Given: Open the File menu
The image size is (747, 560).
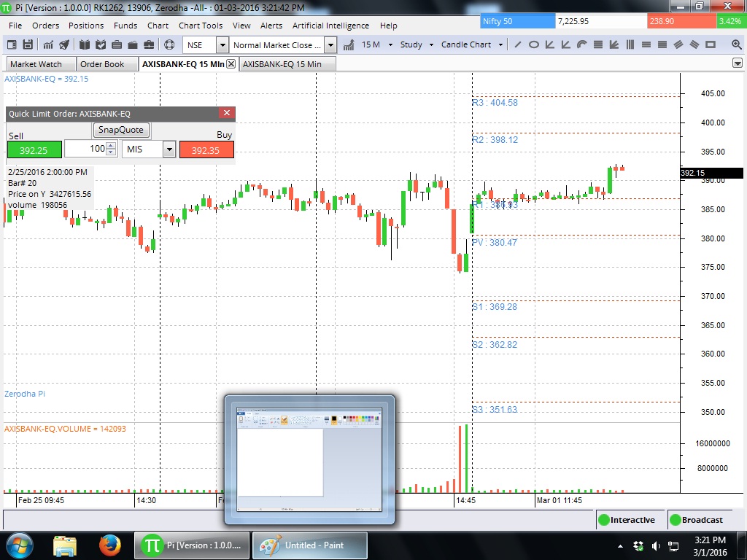Looking at the screenshot, I should 15,26.
